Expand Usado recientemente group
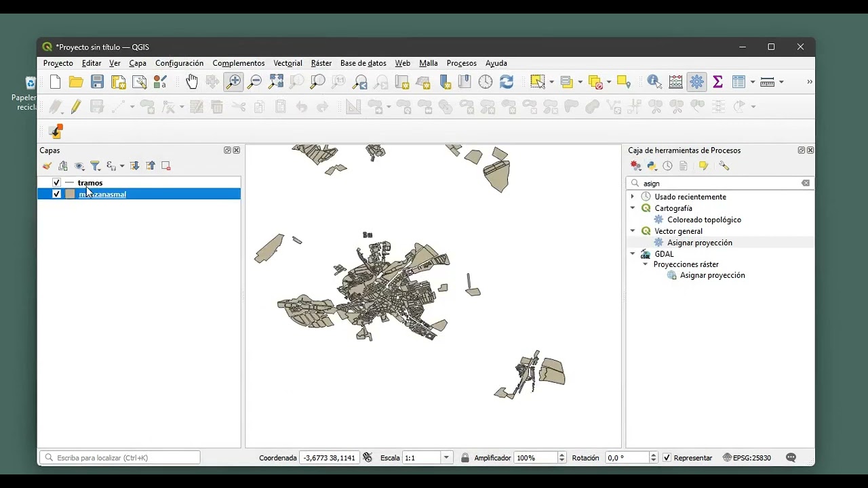Viewport: 868px width, 488px height. click(x=633, y=197)
